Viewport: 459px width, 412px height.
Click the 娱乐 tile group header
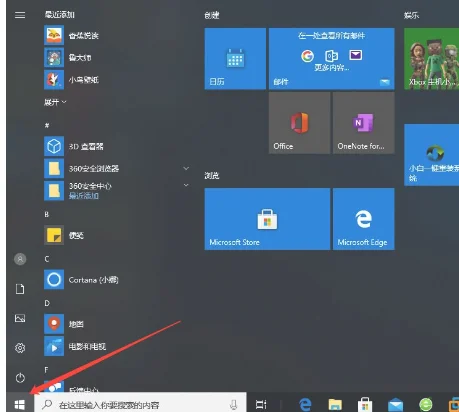pos(411,15)
